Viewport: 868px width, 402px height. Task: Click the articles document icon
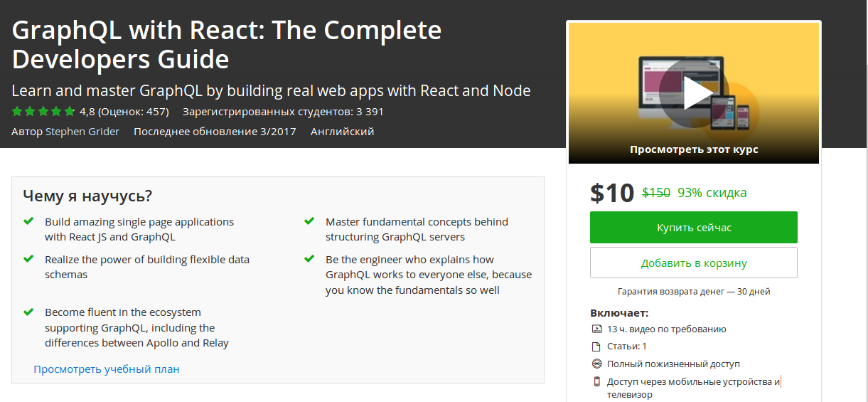(x=596, y=347)
